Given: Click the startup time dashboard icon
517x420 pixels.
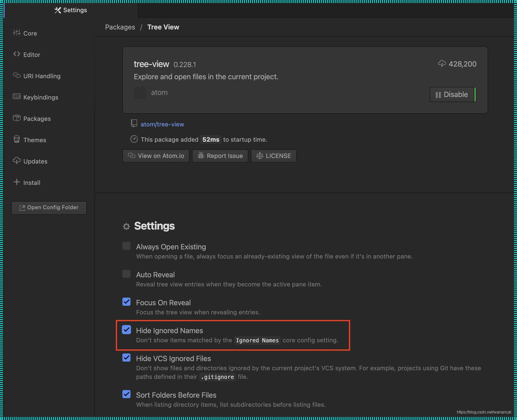Looking at the screenshot, I should (134, 139).
